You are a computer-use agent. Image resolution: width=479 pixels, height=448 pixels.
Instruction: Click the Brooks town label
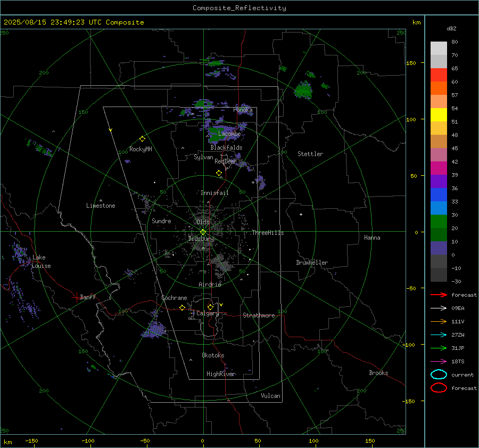[x=378, y=373]
